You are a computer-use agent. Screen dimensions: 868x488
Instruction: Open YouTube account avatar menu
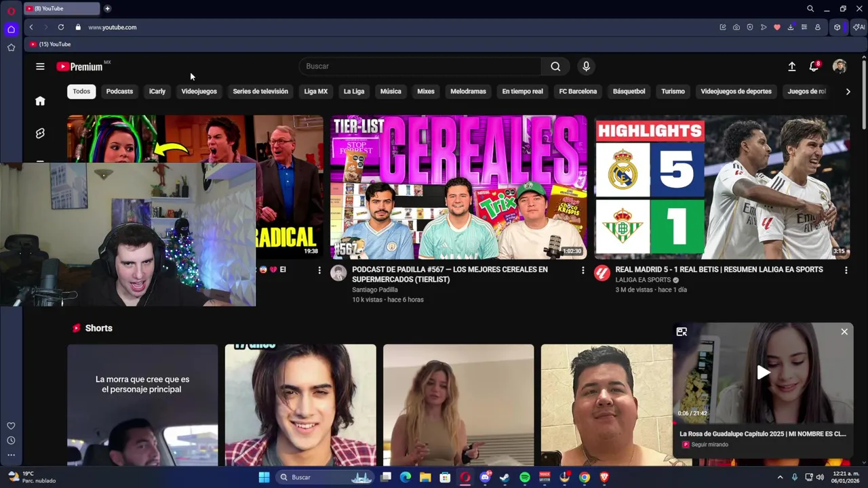tap(840, 66)
